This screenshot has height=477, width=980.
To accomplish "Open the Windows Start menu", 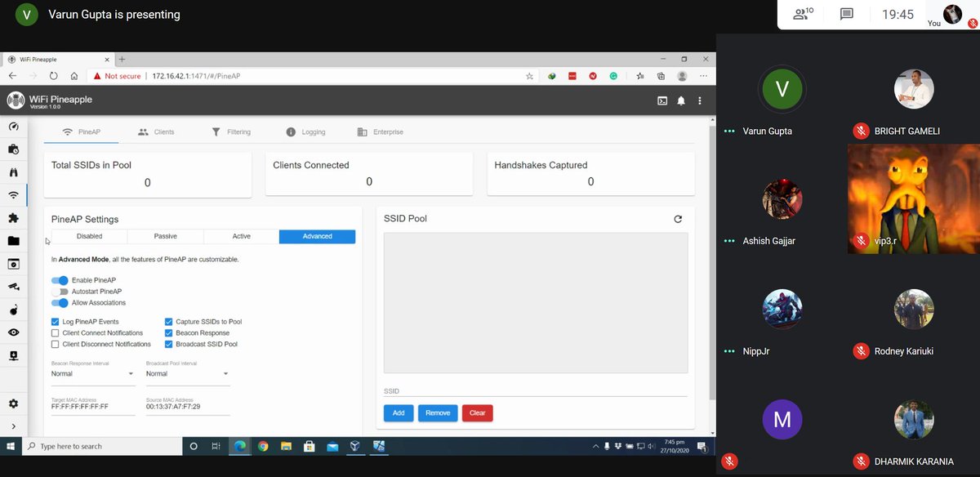I will click(10, 446).
